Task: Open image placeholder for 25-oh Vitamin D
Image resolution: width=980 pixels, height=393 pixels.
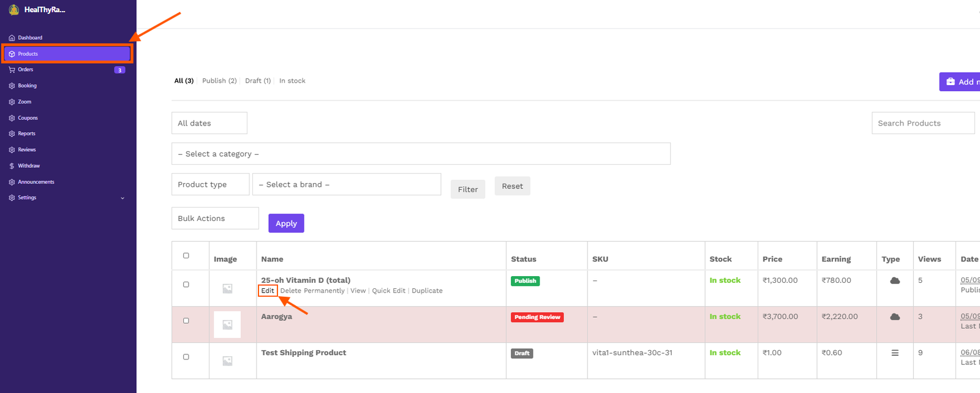Action: [227, 288]
